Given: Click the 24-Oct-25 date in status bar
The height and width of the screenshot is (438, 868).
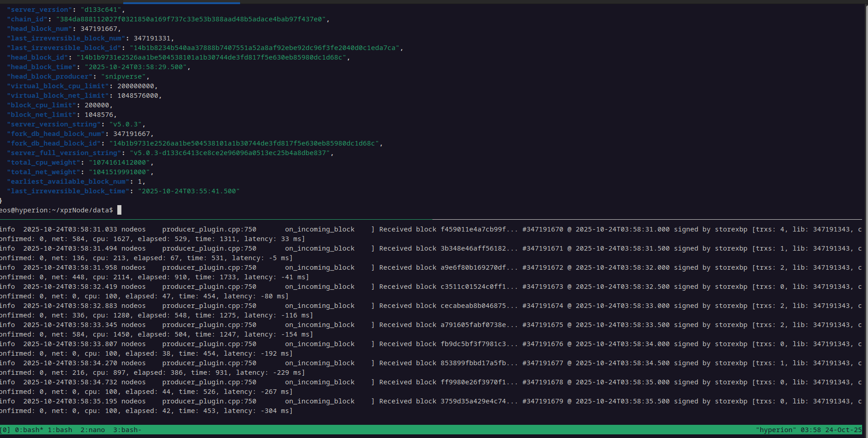Looking at the screenshot, I should pyautogui.click(x=843, y=430).
